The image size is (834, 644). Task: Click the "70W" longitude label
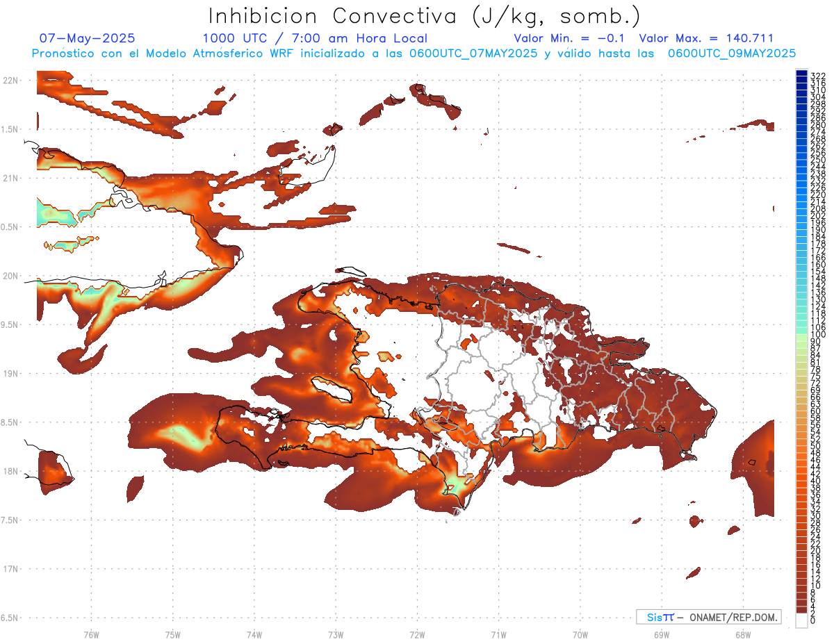tap(580, 634)
